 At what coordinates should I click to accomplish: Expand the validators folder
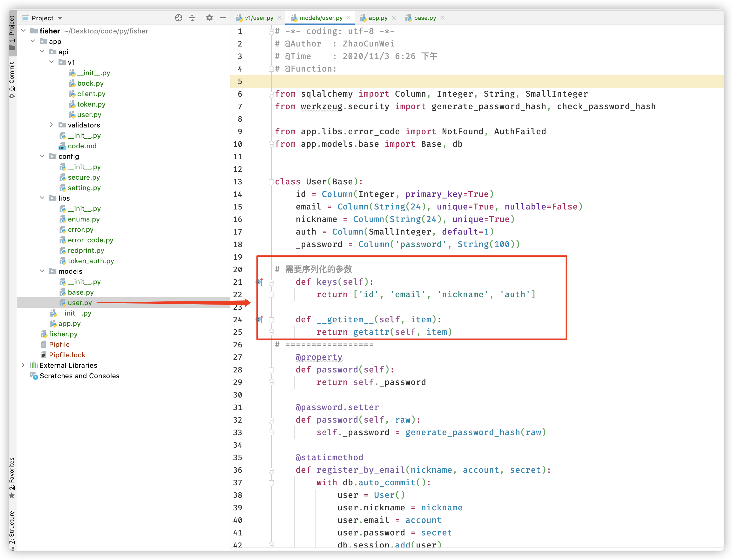point(51,125)
